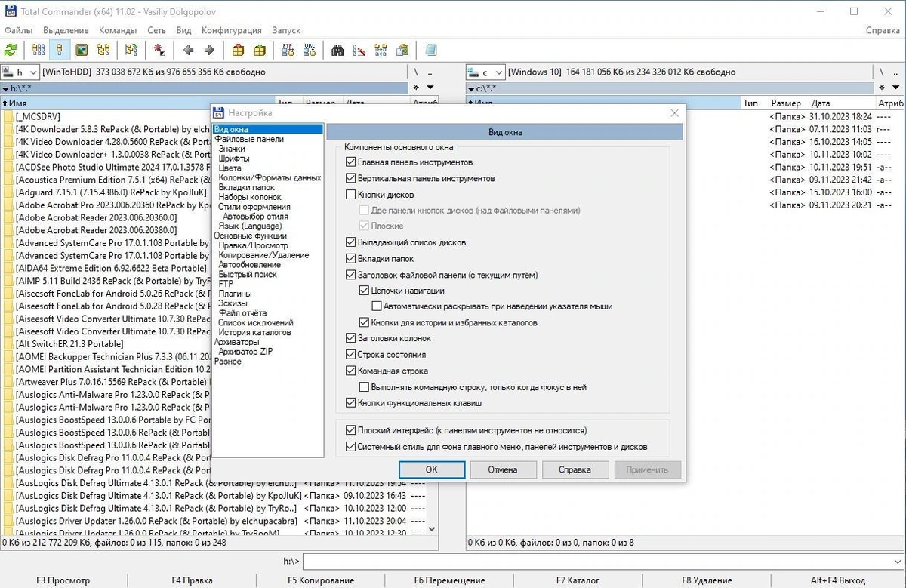Image resolution: width=906 pixels, height=588 pixels.
Task: Open new URL connection toolbar icon
Action: coord(309,50)
